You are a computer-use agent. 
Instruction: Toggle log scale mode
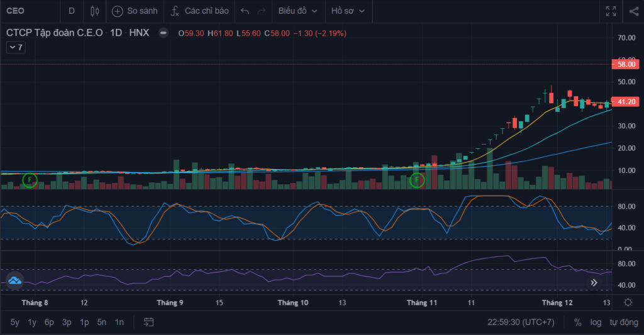596,322
